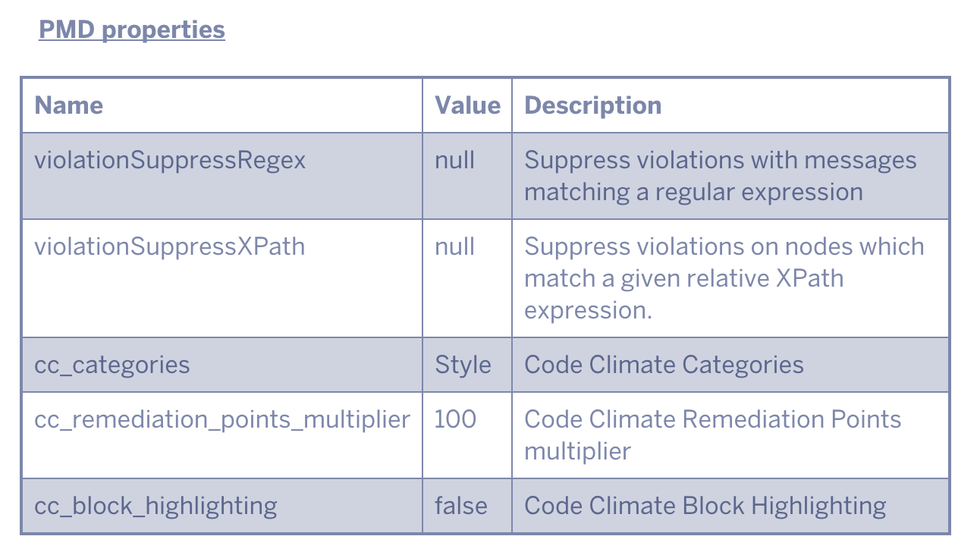Click the Remediation Points multiplier description
This screenshot has height=555, width=980.
[713, 435]
